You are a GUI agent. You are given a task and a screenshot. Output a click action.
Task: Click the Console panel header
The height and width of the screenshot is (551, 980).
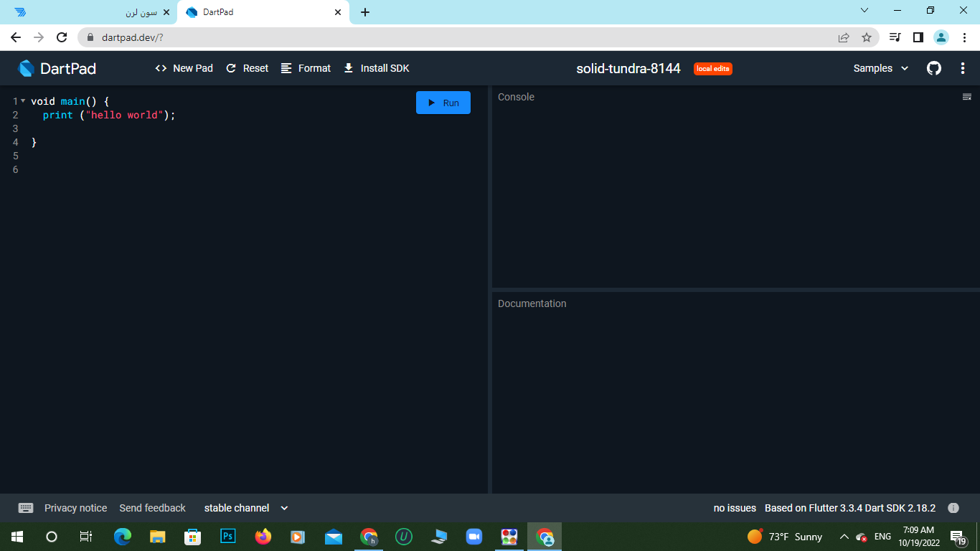click(x=516, y=97)
